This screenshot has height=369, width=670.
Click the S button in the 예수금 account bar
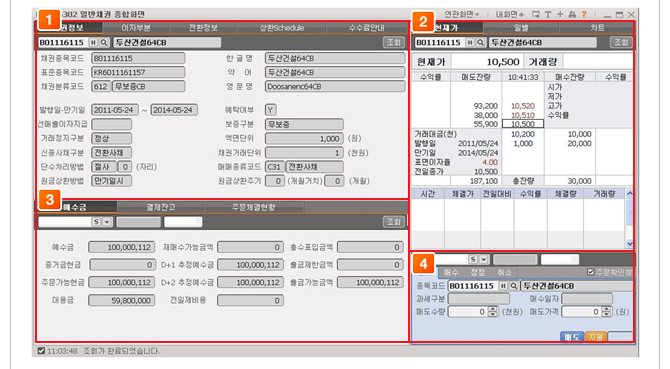click(96, 222)
